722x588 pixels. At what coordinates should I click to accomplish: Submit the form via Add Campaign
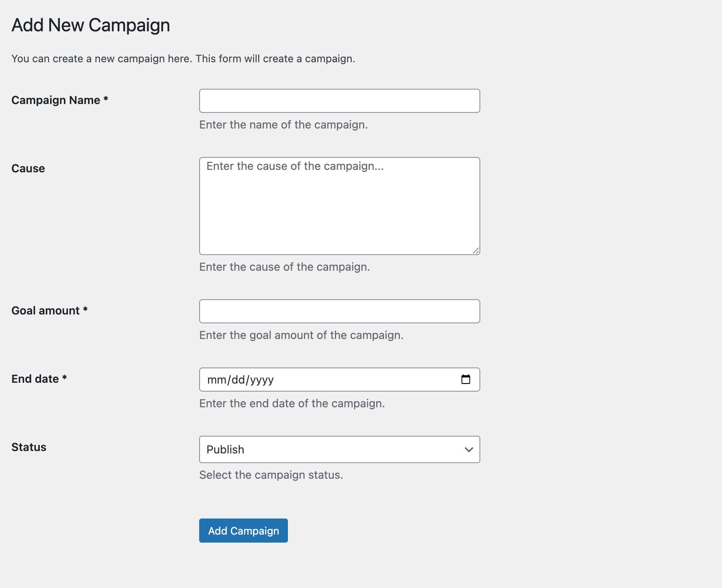point(243,531)
